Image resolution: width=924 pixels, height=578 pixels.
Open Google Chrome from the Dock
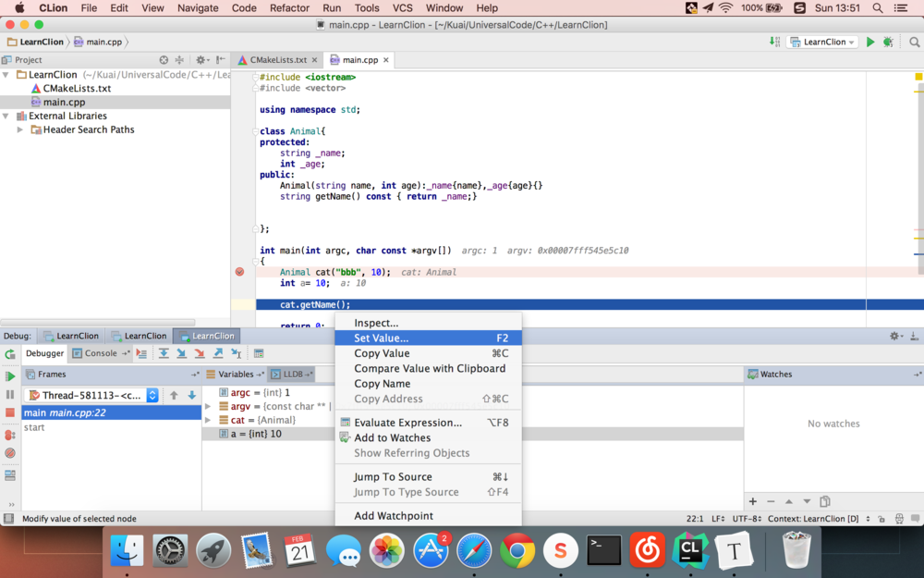(517, 550)
